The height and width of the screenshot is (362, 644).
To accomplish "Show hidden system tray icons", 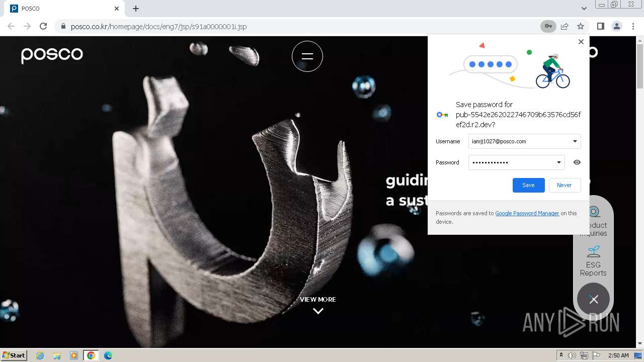I will 561,355.
